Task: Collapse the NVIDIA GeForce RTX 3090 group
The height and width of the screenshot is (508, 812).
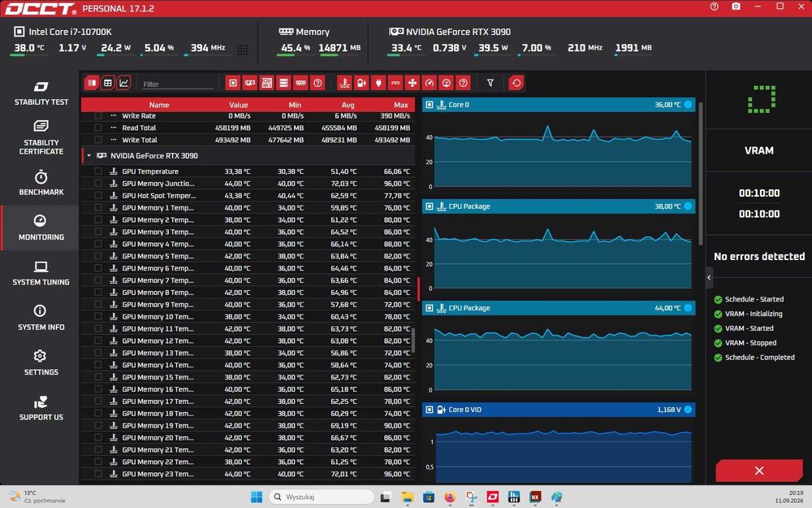Action: [x=89, y=155]
